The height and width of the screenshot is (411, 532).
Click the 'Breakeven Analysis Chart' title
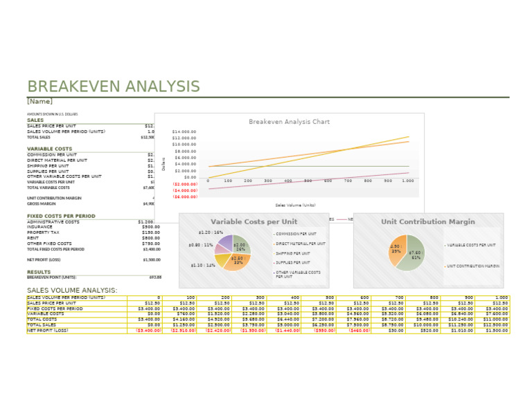pyautogui.click(x=289, y=122)
